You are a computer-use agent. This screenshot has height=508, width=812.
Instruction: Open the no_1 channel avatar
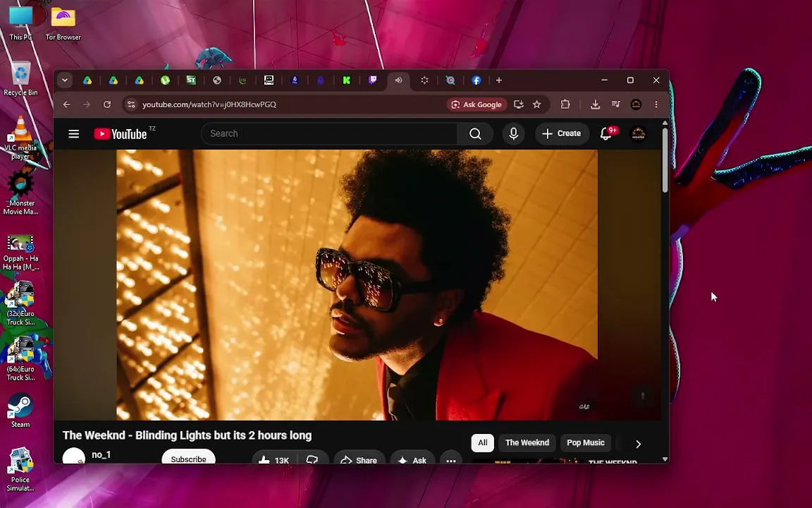74,456
